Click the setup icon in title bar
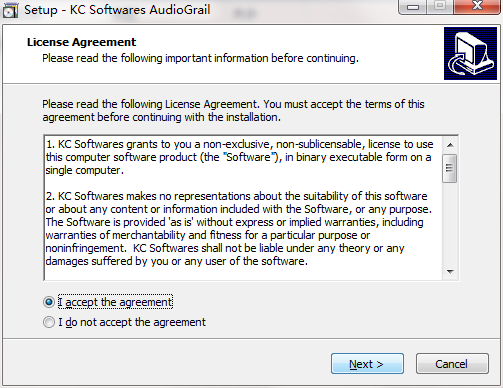The width and height of the screenshot is (503, 388). pyautogui.click(x=10, y=10)
